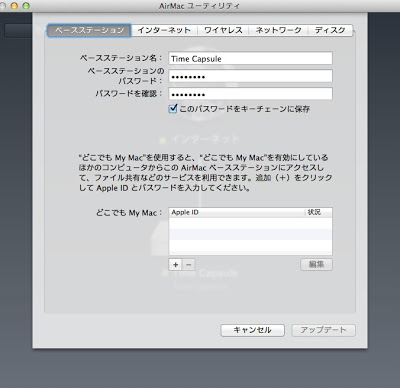400x388 pixels.
Task: Click the 状況 column header
Action: (x=318, y=212)
